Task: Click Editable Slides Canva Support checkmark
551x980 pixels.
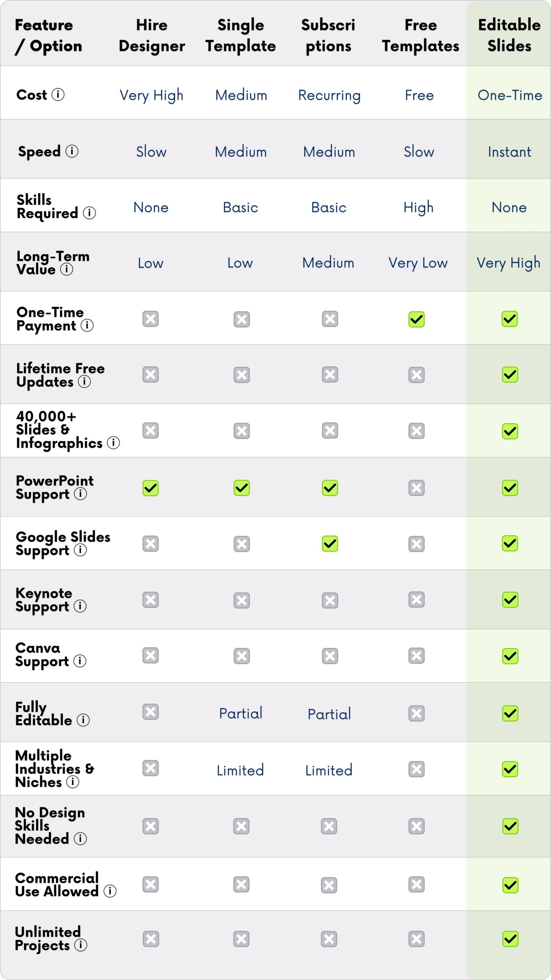Action: [x=510, y=656]
